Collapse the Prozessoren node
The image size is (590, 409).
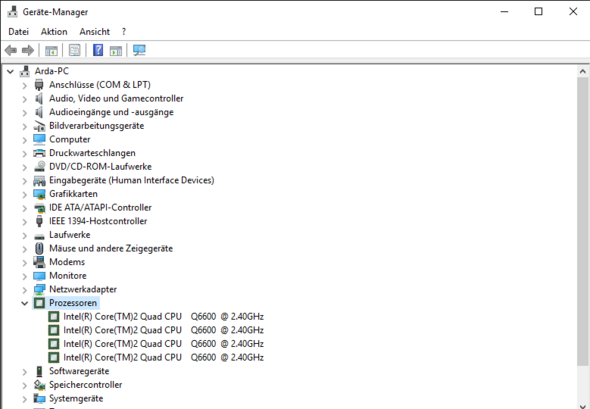pyautogui.click(x=24, y=303)
